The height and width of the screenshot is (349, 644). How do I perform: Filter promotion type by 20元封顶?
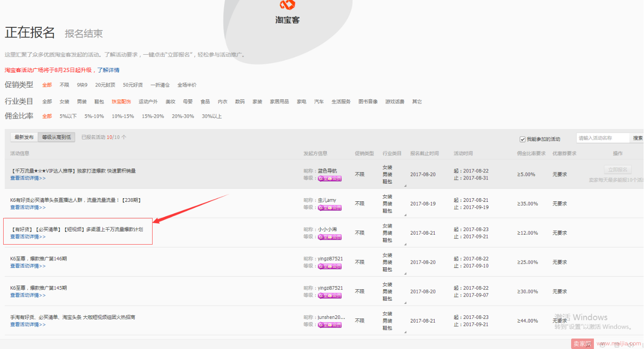point(105,85)
